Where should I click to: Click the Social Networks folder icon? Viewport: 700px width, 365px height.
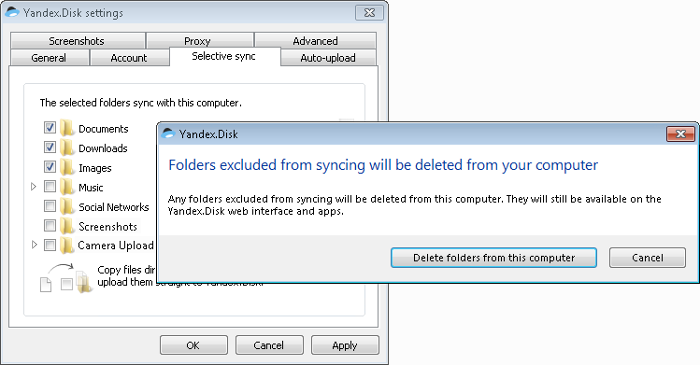point(67,207)
